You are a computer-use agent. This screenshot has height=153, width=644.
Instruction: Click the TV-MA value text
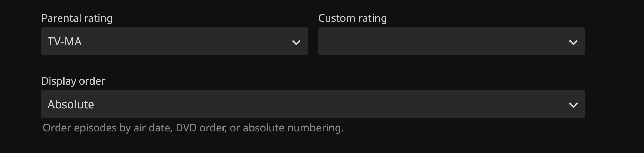tap(65, 42)
